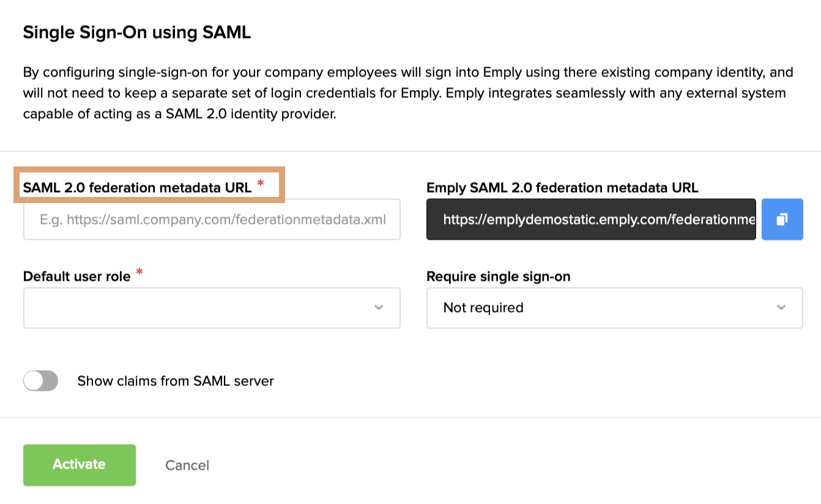Click the 'Emply SAML 2.0 federation metadata URL' label
821x504 pixels.
[562, 188]
